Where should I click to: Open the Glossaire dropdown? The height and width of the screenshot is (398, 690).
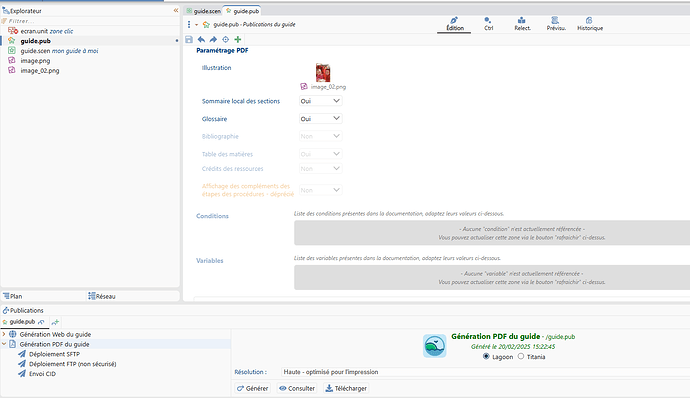pyautogui.click(x=320, y=119)
